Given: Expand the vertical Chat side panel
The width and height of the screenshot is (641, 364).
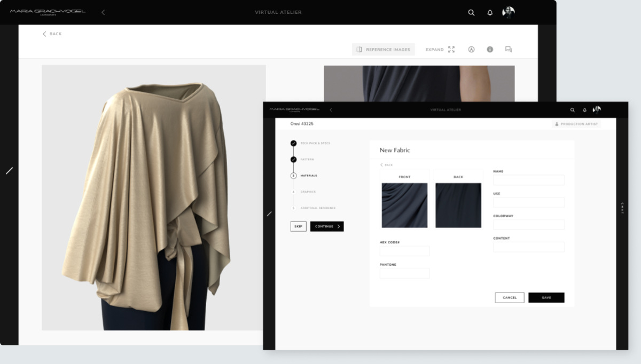Looking at the screenshot, I should tap(622, 208).
